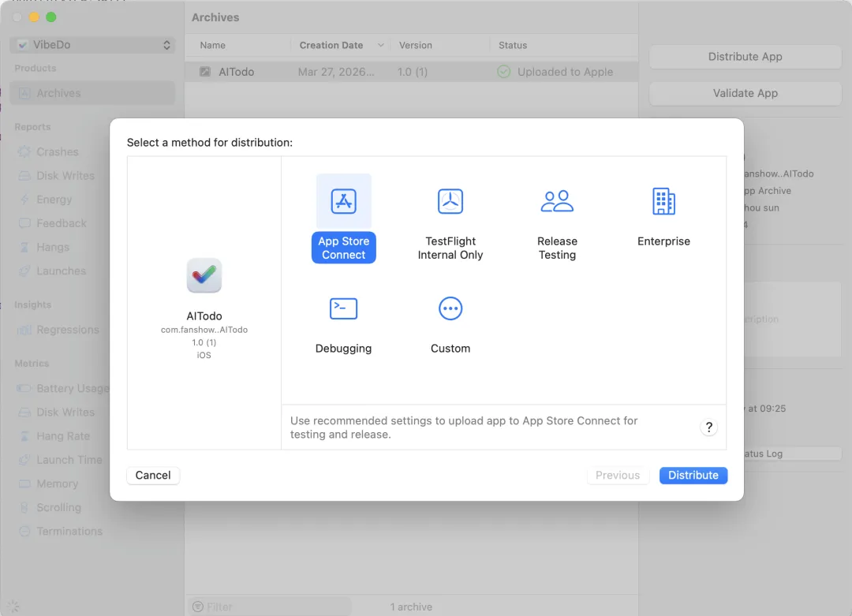Select the Release Testing people icon

click(x=557, y=201)
